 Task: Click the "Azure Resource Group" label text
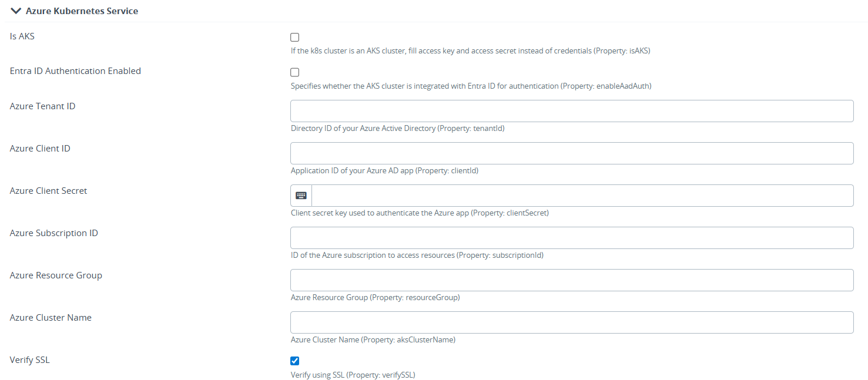pos(56,275)
